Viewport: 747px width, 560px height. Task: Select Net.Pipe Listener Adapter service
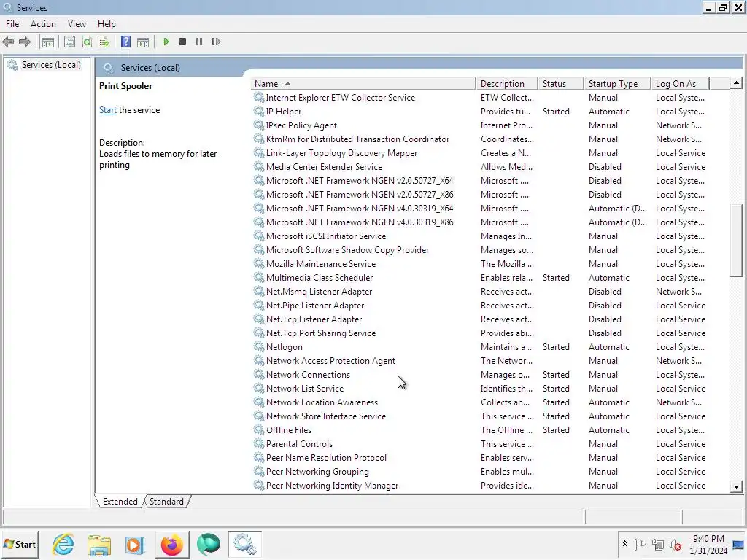click(x=315, y=306)
